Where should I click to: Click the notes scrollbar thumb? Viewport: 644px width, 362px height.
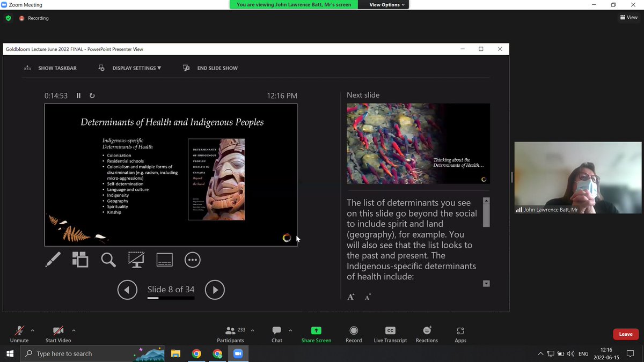[x=486, y=216]
